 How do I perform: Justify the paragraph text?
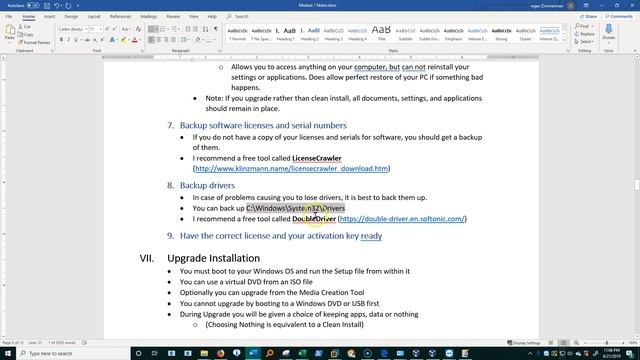tap(173, 40)
